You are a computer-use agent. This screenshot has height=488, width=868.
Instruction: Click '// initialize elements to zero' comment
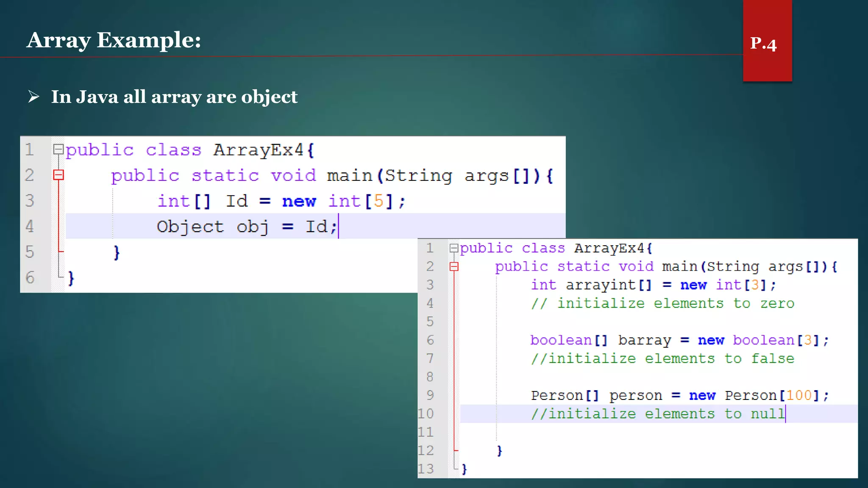pos(662,304)
